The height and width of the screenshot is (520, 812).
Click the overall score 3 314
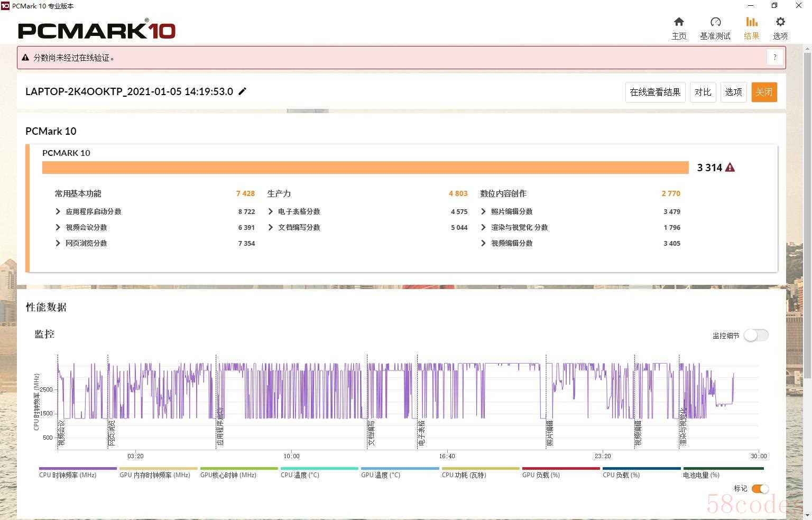[709, 168]
